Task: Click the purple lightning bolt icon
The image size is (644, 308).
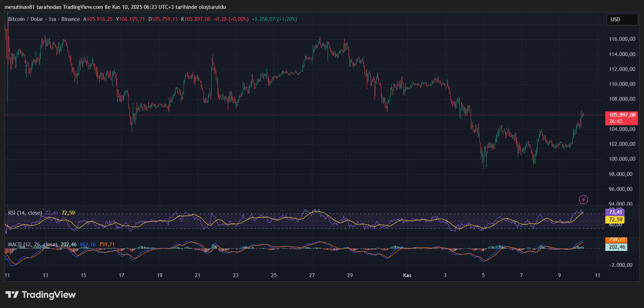Action: point(583,199)
